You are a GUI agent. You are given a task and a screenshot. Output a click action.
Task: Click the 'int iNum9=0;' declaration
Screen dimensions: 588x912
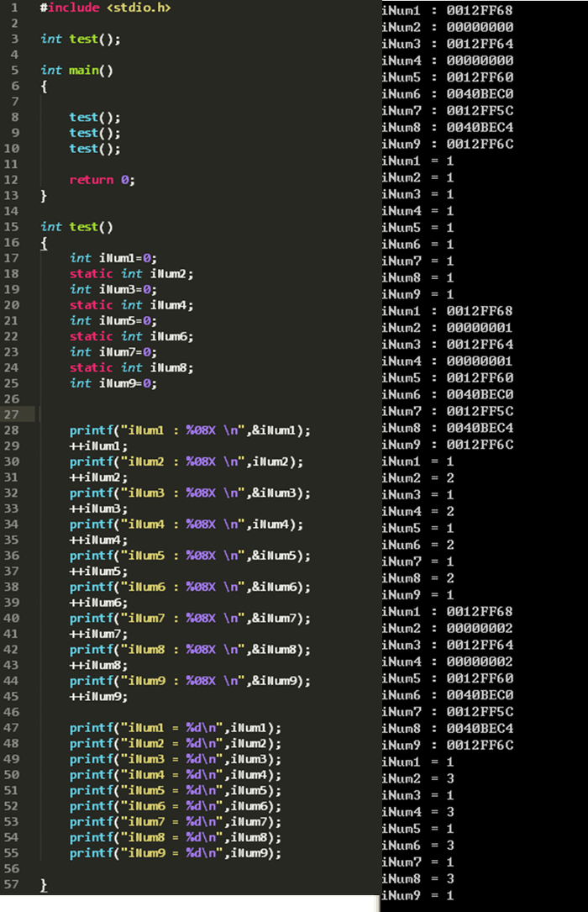click(113, 384)
